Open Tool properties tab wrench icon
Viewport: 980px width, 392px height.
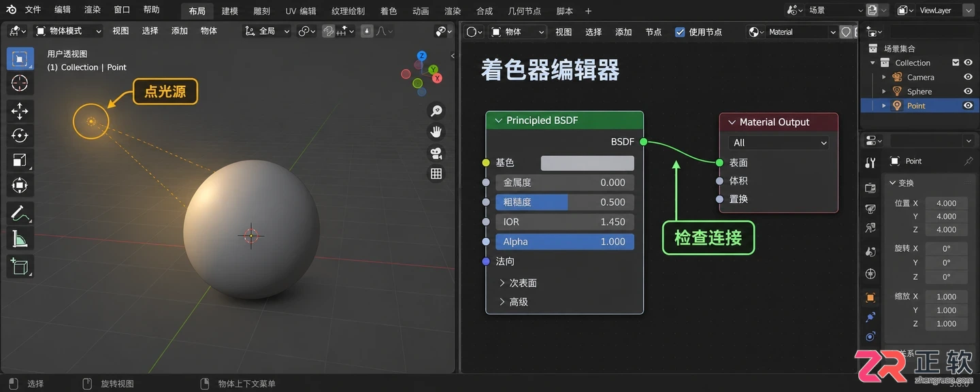pos(870,163)
